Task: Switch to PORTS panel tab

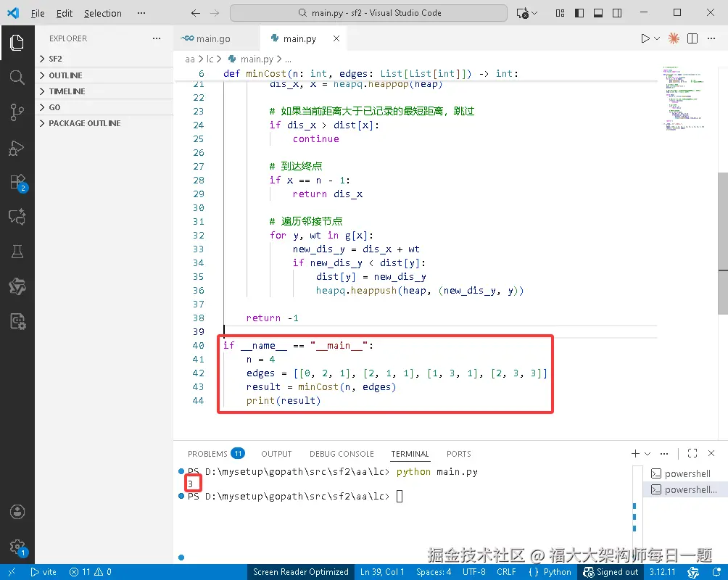Action: (x=459, y=454)
